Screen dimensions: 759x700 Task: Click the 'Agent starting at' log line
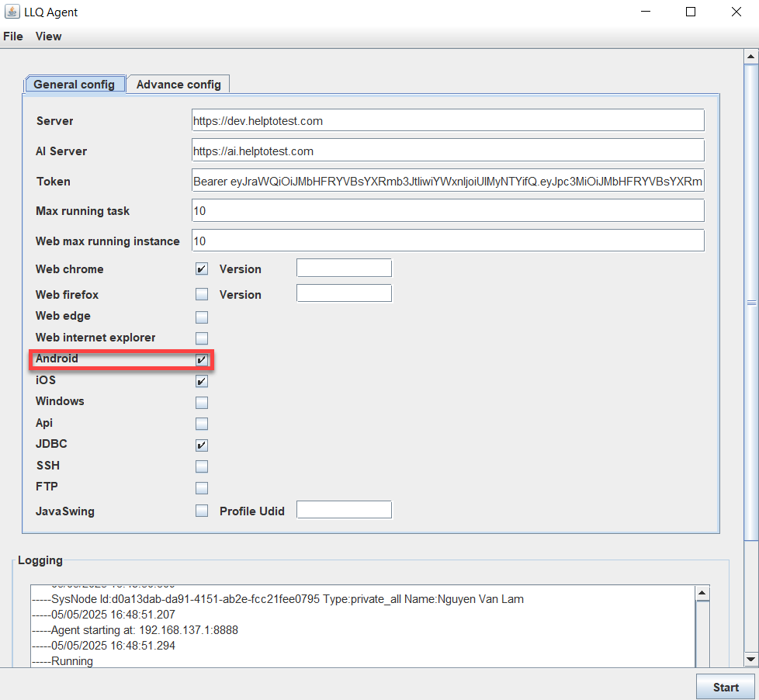click(135, 630)
